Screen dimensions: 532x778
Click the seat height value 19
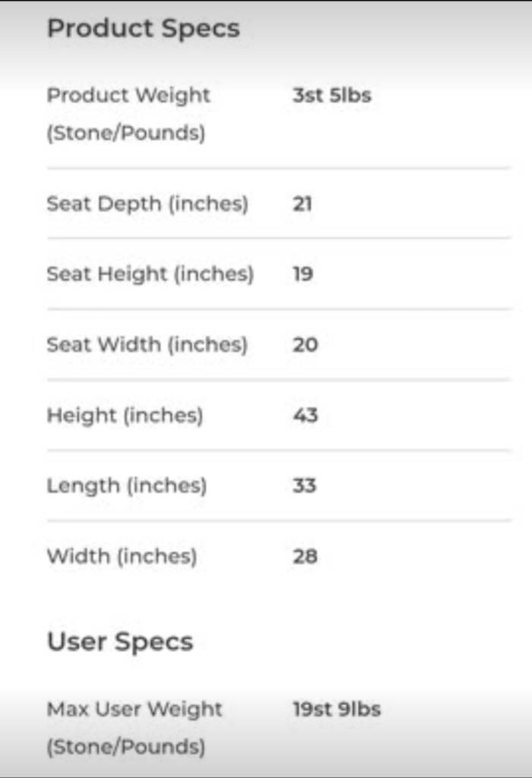click(x=302, y=274)
